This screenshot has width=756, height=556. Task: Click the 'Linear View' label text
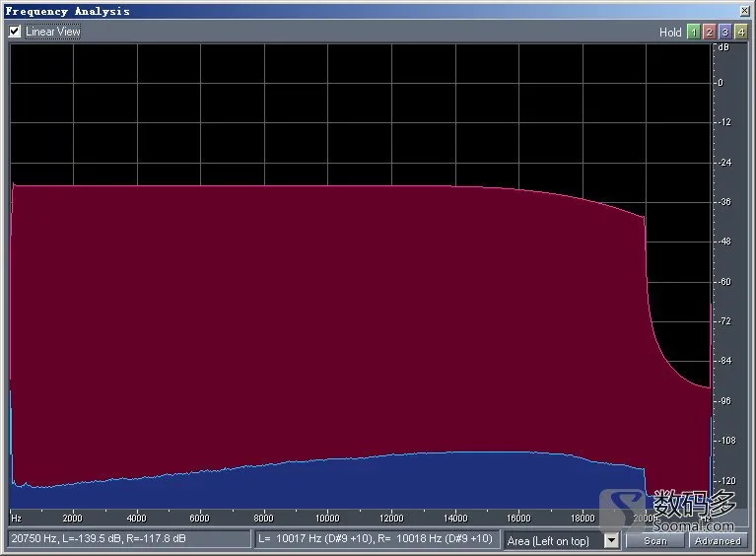click(x=53, y=32)
